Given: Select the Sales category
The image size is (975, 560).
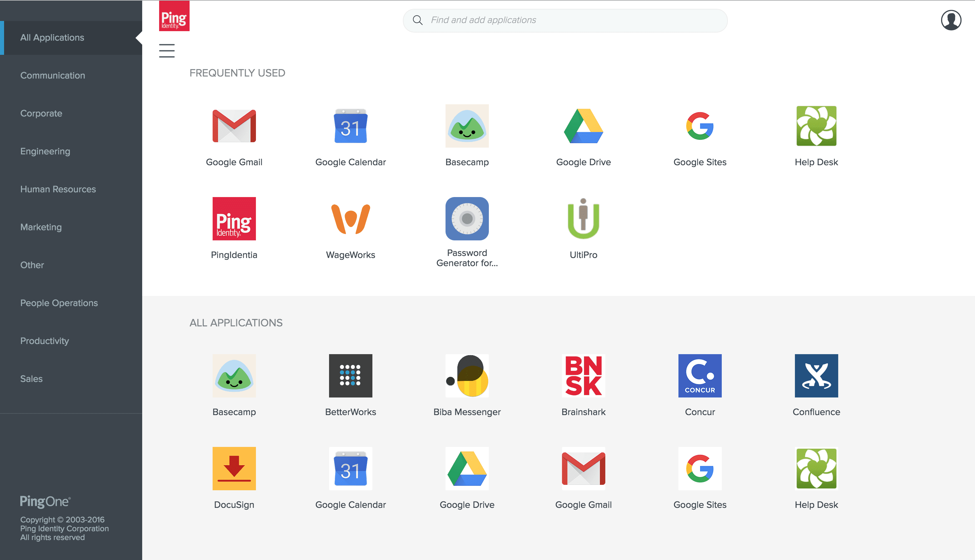Looking at the screenshot, I should pyautogui.click(x=71, y=379).
